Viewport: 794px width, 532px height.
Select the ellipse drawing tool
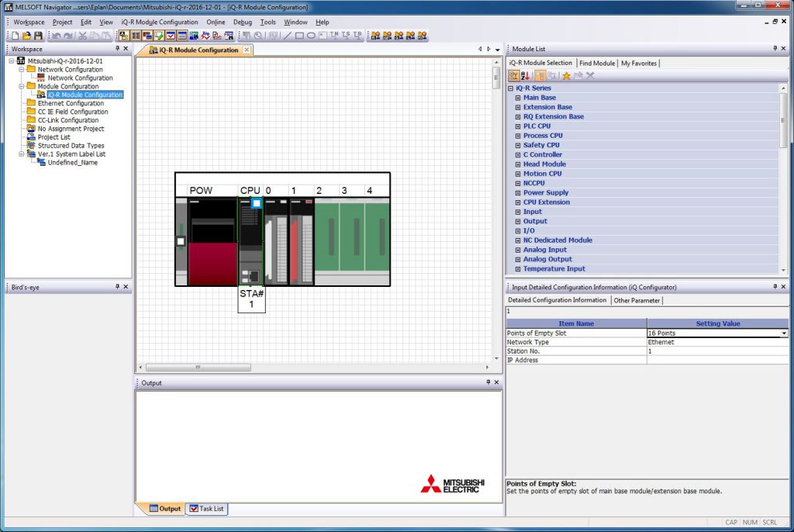[311, 36]
